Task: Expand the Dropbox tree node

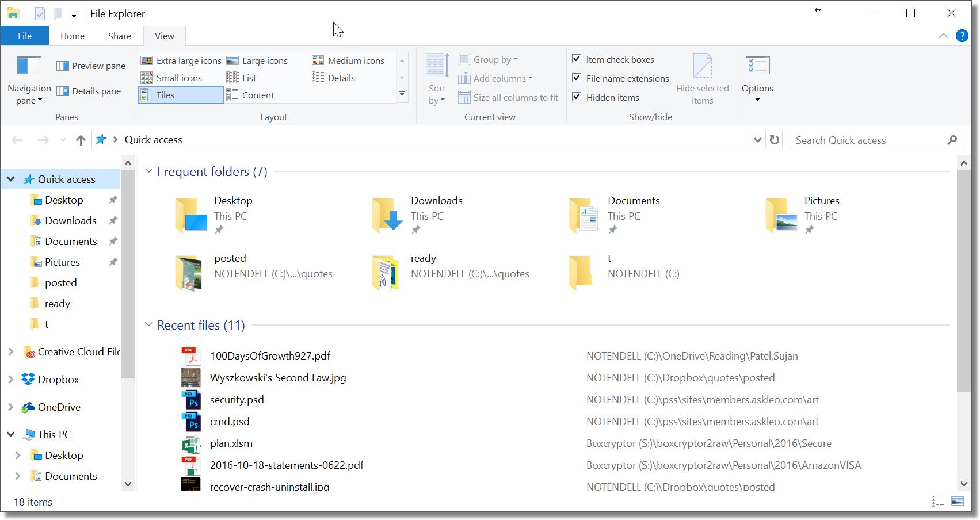Action: 10,379
